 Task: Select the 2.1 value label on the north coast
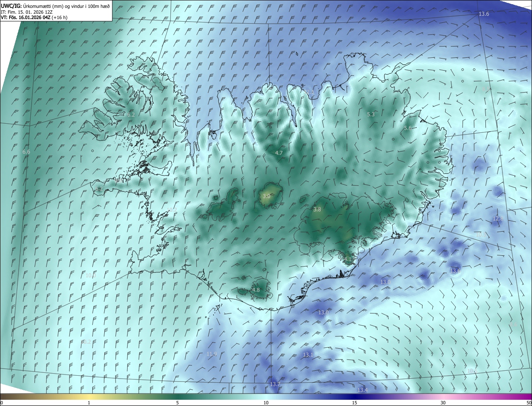(x=309, y=92)
